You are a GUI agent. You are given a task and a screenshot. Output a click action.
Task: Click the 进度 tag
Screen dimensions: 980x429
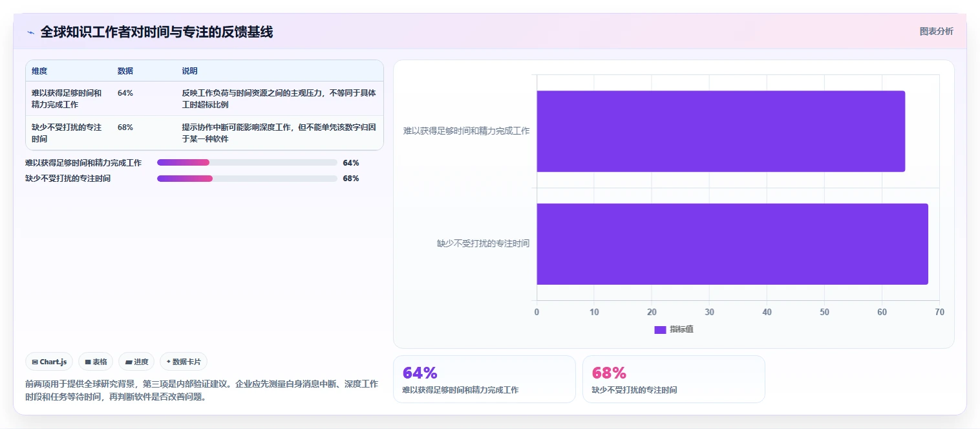[x=137, y=362]
